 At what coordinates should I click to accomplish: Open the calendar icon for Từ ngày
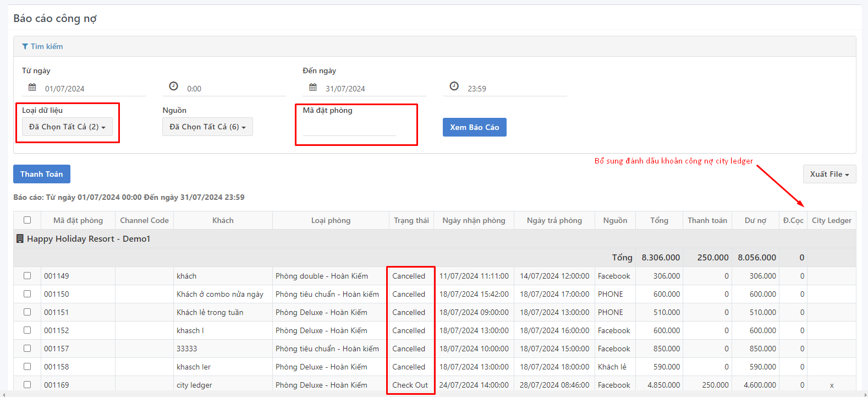(32, 87)
